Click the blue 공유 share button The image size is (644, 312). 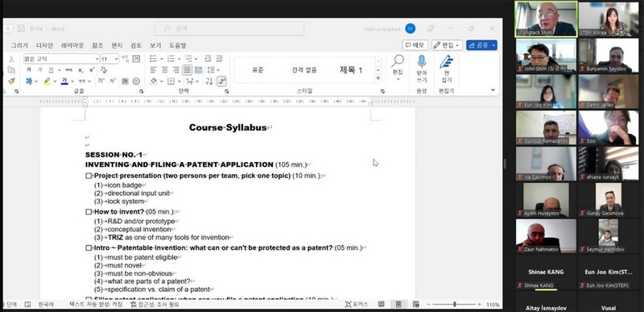click(x=481, y=45)
